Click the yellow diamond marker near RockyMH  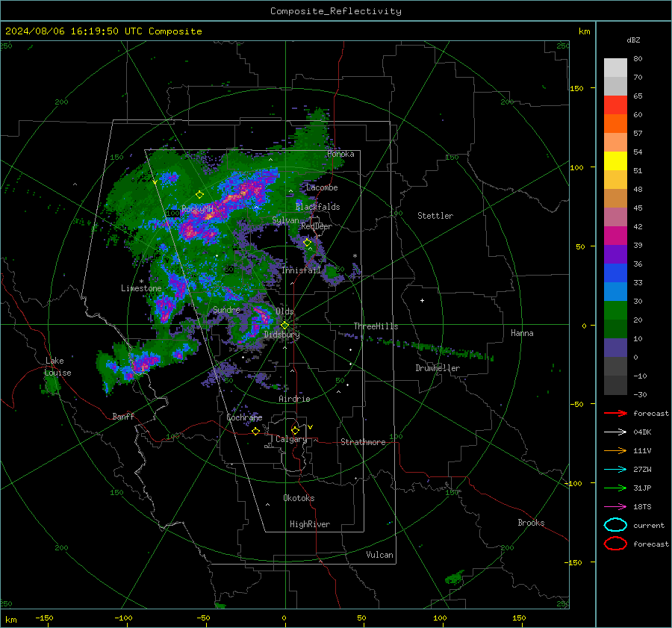[x=199, y=195]
